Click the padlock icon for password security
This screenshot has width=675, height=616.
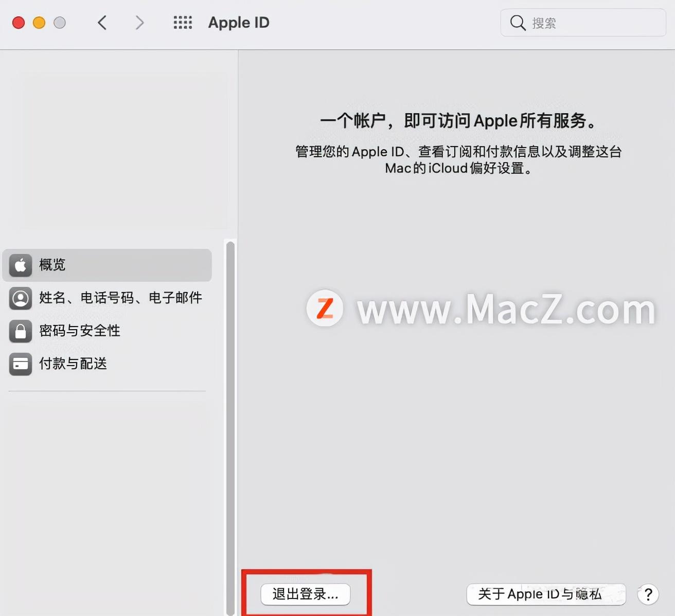click(x=21, y=331)
